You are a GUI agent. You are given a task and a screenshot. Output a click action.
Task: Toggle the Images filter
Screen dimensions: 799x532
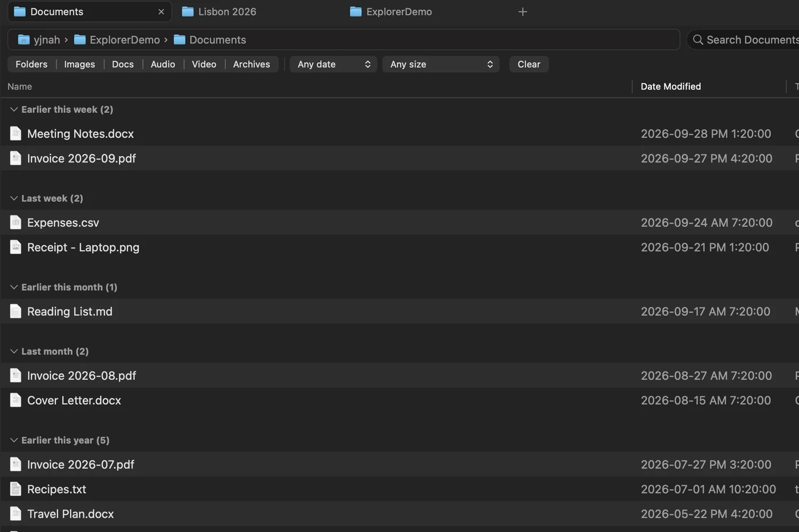(x=79, y=64)
